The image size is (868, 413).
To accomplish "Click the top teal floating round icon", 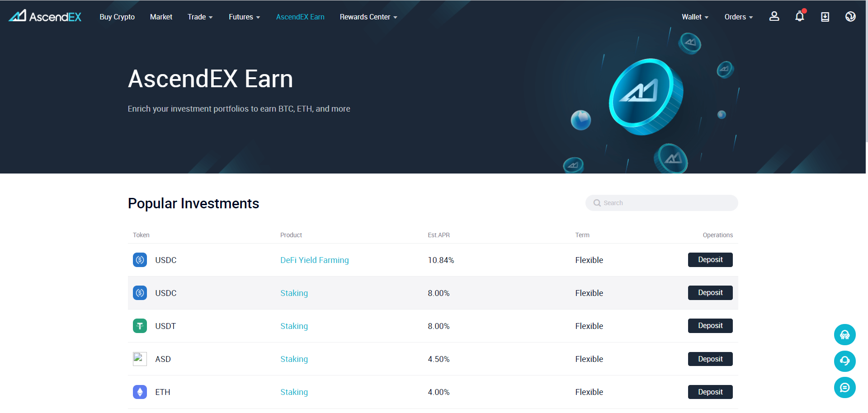I will (x=844, y=335).
